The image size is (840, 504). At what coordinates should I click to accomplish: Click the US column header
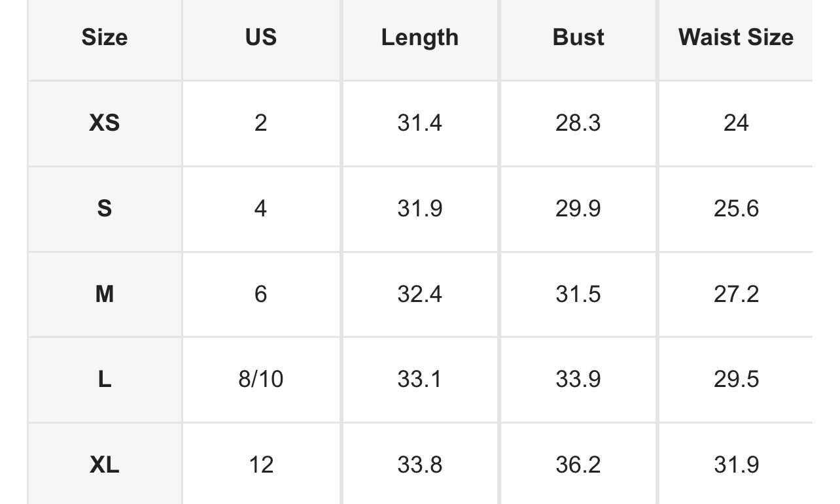[261, 37]
